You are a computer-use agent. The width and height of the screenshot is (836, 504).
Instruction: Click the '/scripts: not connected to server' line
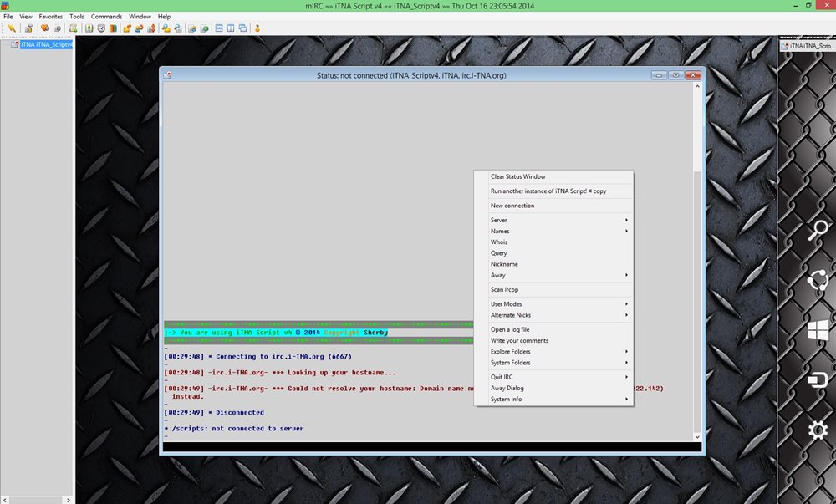coord(234,428)
